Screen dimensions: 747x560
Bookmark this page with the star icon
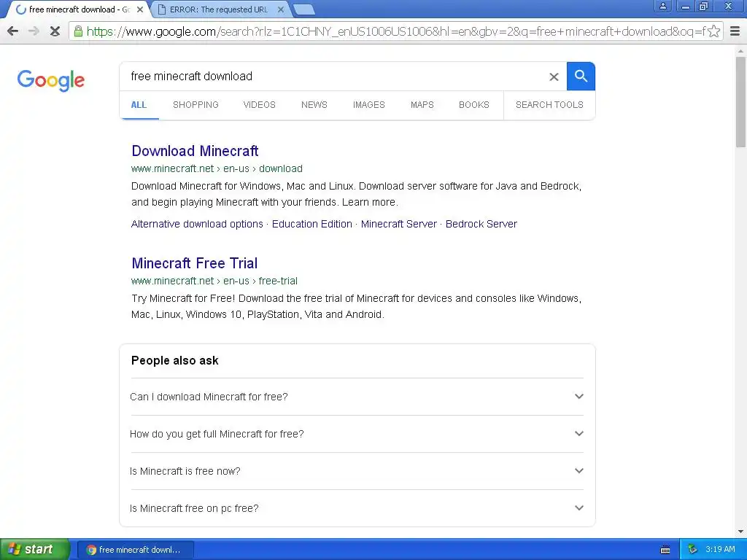point(713,31)
